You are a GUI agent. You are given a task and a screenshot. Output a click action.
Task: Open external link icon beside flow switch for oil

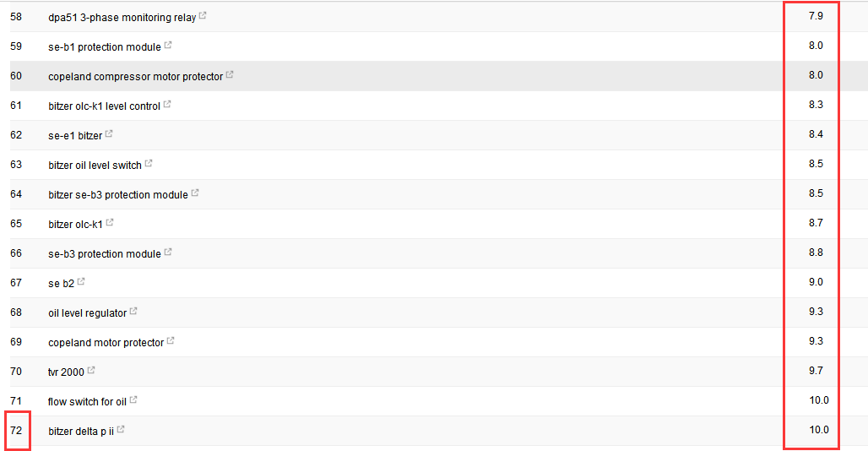[x=133, y=400]
